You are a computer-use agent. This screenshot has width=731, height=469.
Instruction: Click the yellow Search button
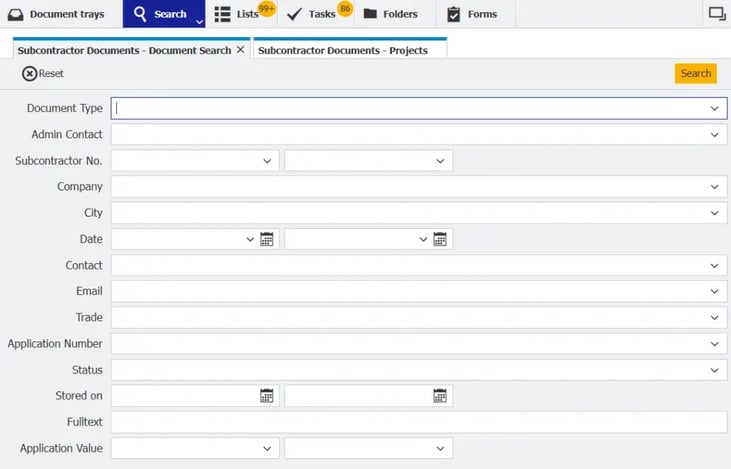pos(696,74)
